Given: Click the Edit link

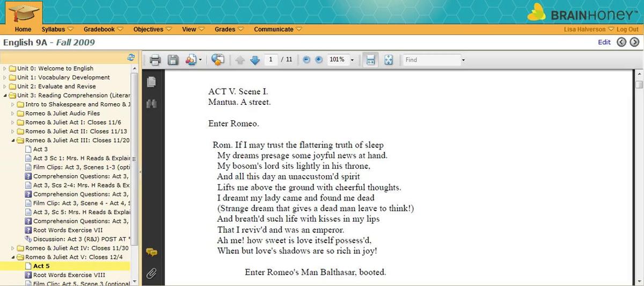Looking at the screenshot, I should pyautogui.click(x=604, y=42).
